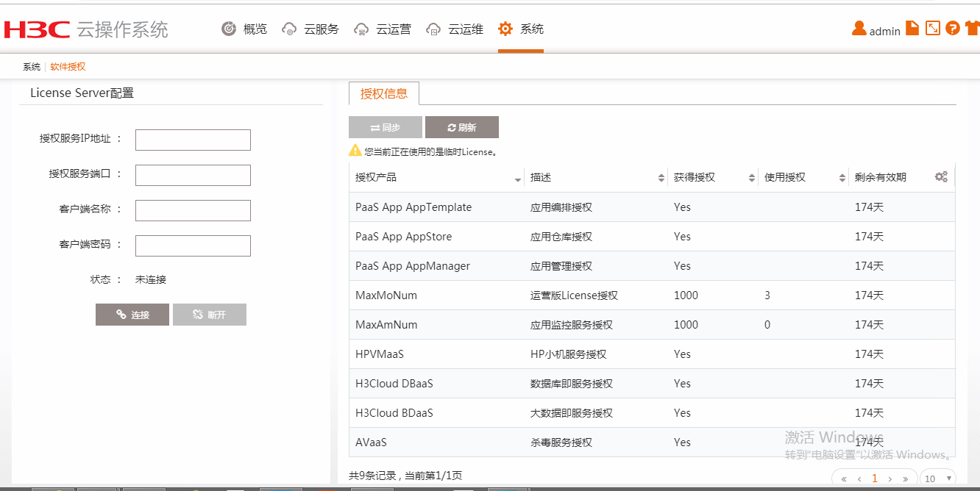
Task: Open the page size 10 dropdown
Action: click(938, 479)
